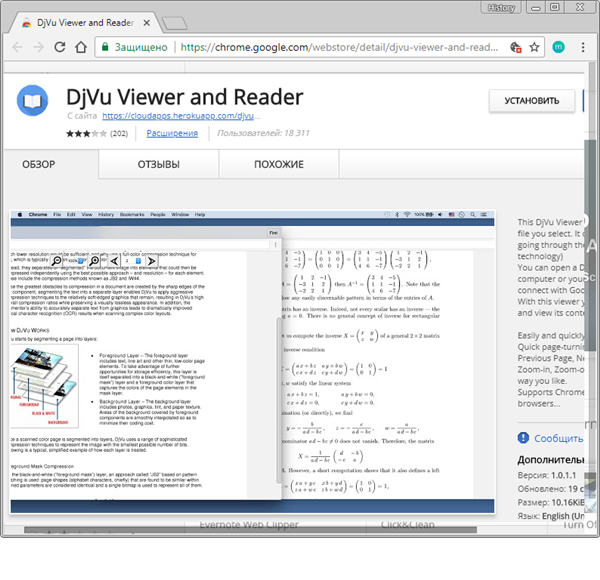Close the DjVu Viewer and Reader tab
This screenshot has width=600, height=580.
click(x=147, y=23)
